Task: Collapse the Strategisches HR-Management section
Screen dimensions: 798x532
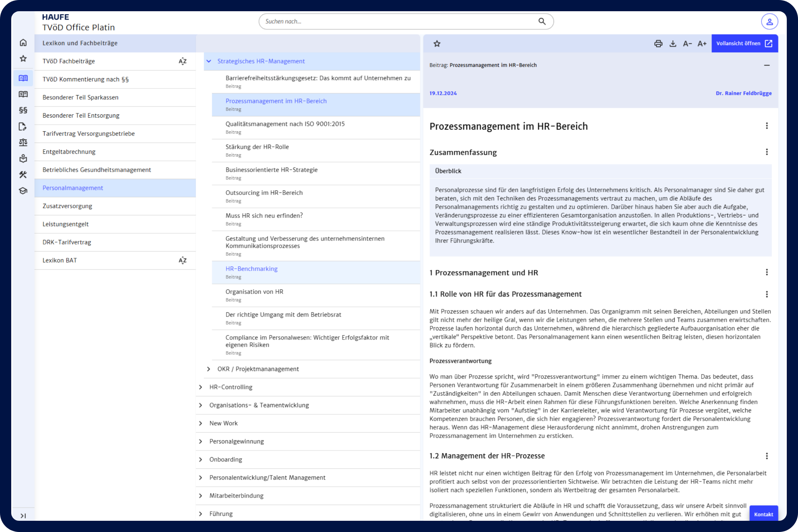Action: click(209, 61)
